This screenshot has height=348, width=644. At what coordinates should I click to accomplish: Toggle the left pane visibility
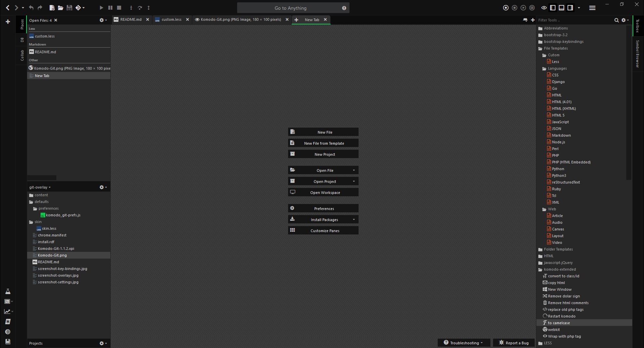click(553, 7)
